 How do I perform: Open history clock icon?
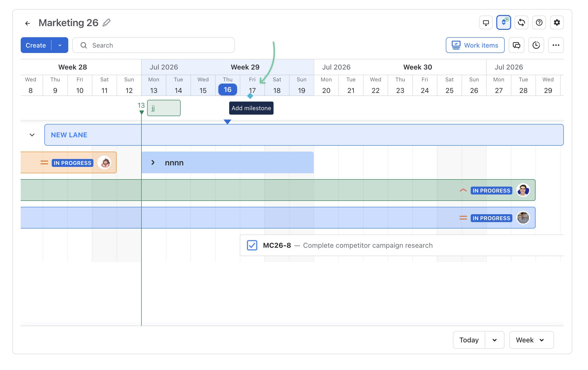536,45
